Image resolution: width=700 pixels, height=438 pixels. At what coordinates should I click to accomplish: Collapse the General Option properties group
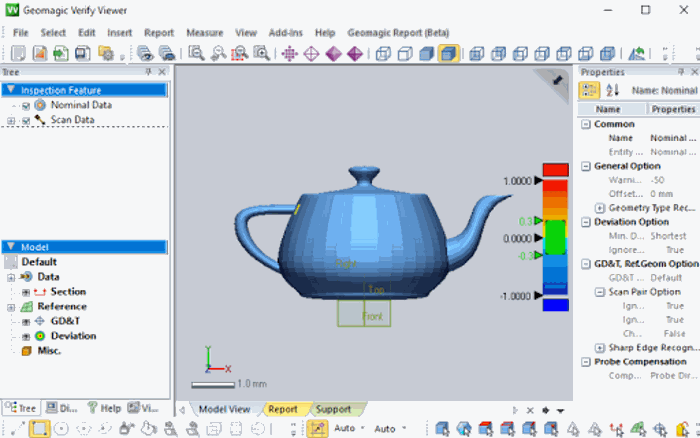pos(586,166)
